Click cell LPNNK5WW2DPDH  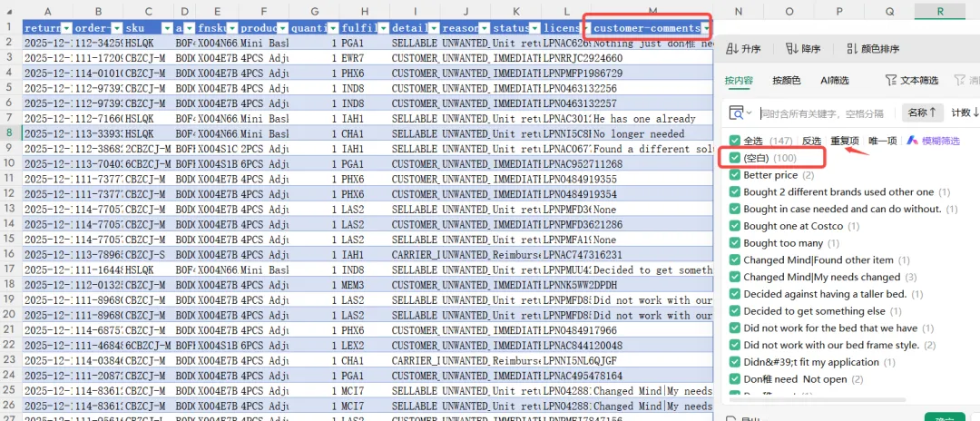coord(566,285)
